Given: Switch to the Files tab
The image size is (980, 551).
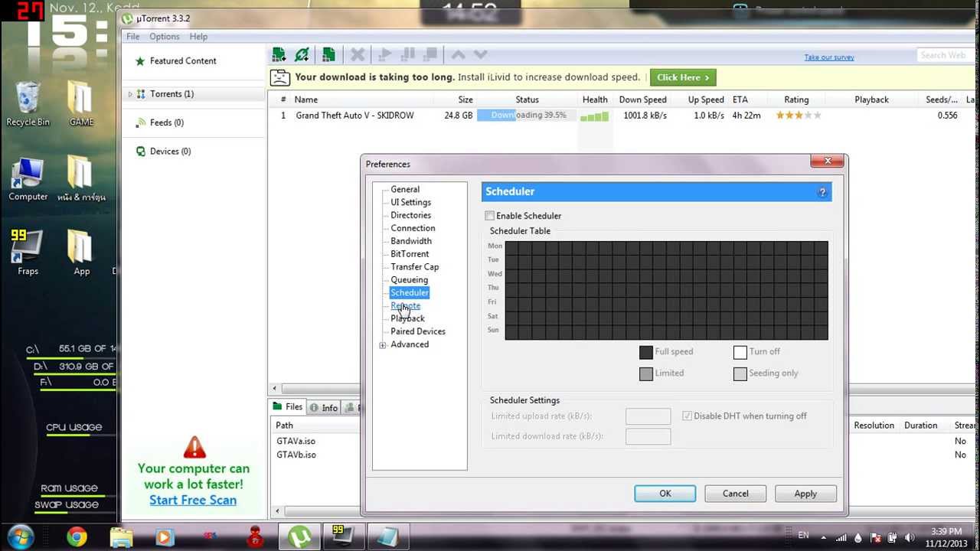Looking at the screenshot, I should 287,407.
